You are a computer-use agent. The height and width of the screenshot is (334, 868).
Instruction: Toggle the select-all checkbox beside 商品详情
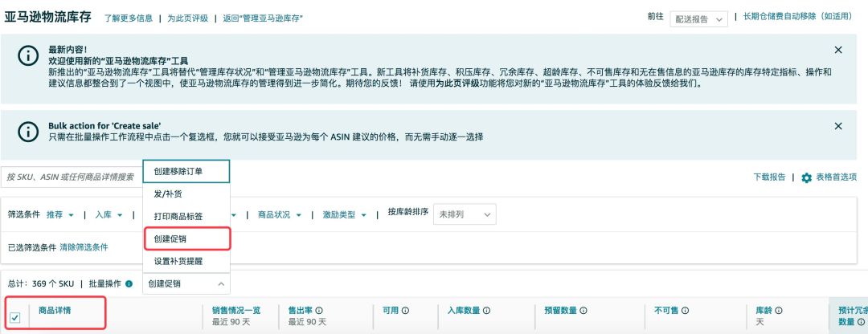coord(15,317)
